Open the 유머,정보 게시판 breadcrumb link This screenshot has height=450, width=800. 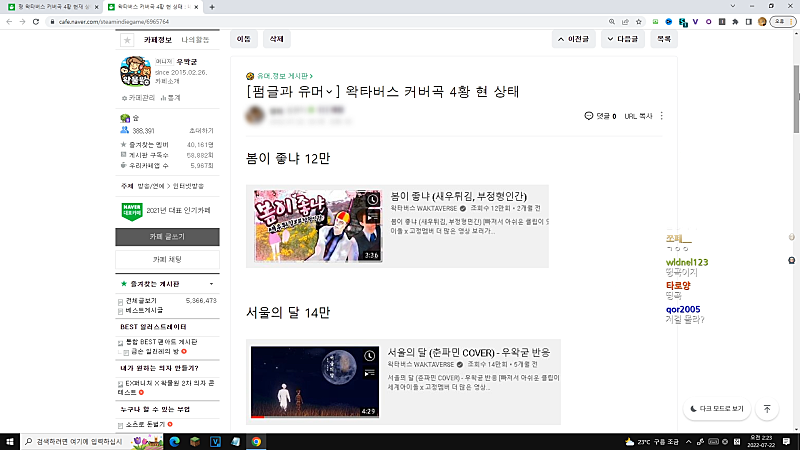point(285,76)
